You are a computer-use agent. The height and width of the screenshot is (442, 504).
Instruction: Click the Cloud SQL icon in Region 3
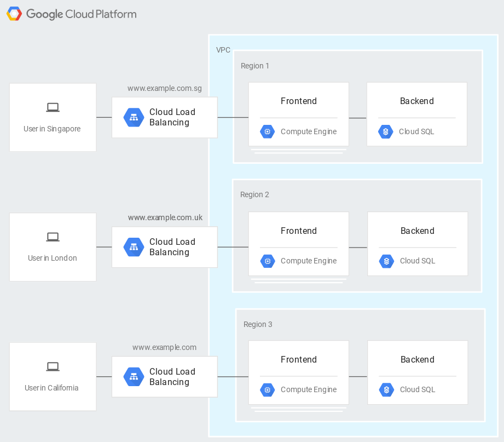(x=386, y=390)
